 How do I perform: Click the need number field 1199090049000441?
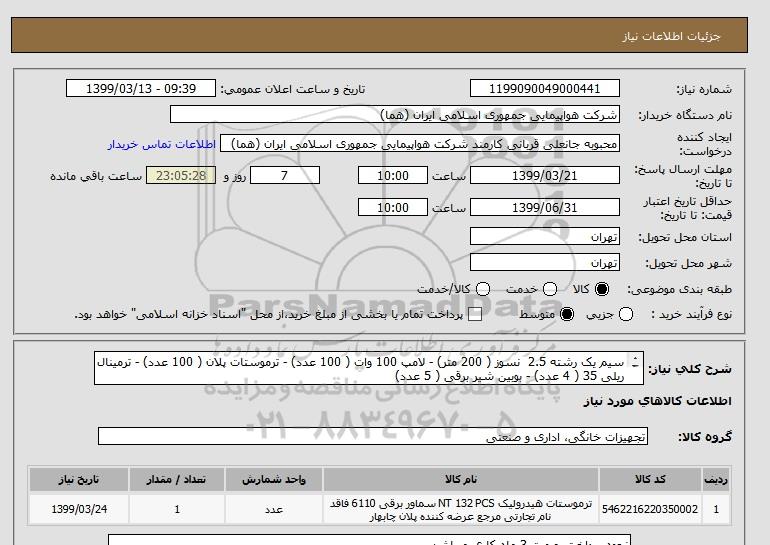tap(545, 88)
